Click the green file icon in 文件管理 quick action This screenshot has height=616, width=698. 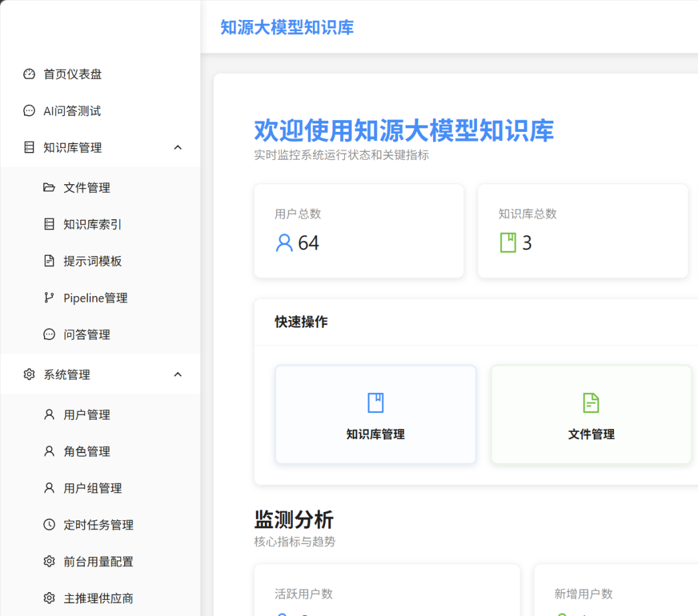coord(591,403)
